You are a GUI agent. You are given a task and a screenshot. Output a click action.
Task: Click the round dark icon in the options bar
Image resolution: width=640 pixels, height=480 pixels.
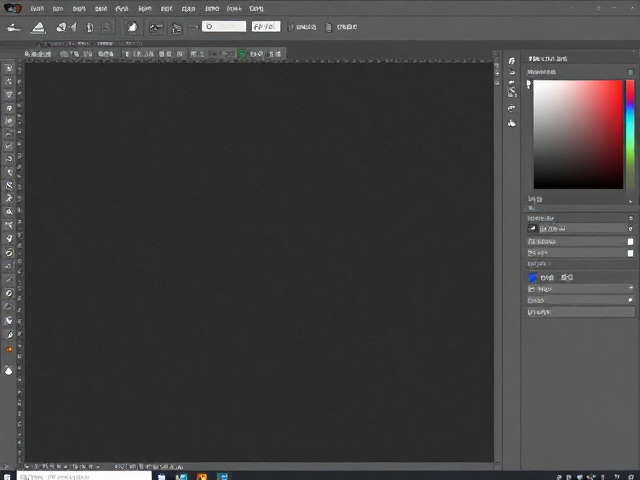tap(131, 27)
